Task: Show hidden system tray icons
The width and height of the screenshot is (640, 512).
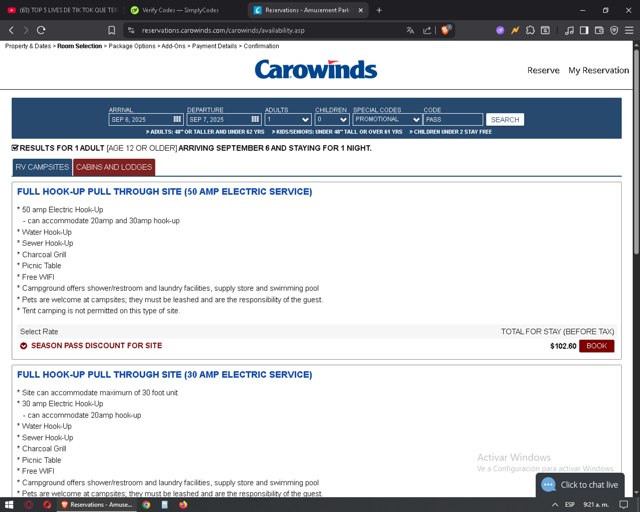Action: tap(555, 505)
